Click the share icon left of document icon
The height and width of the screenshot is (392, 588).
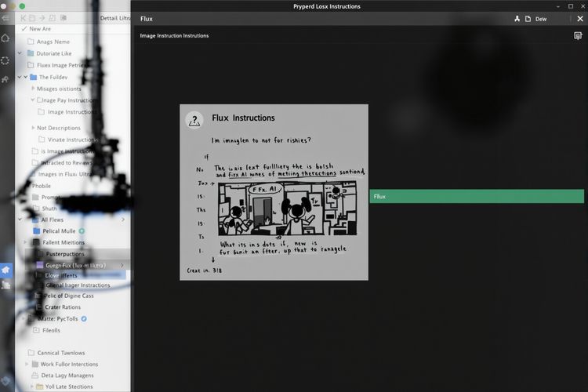point(517,19)
